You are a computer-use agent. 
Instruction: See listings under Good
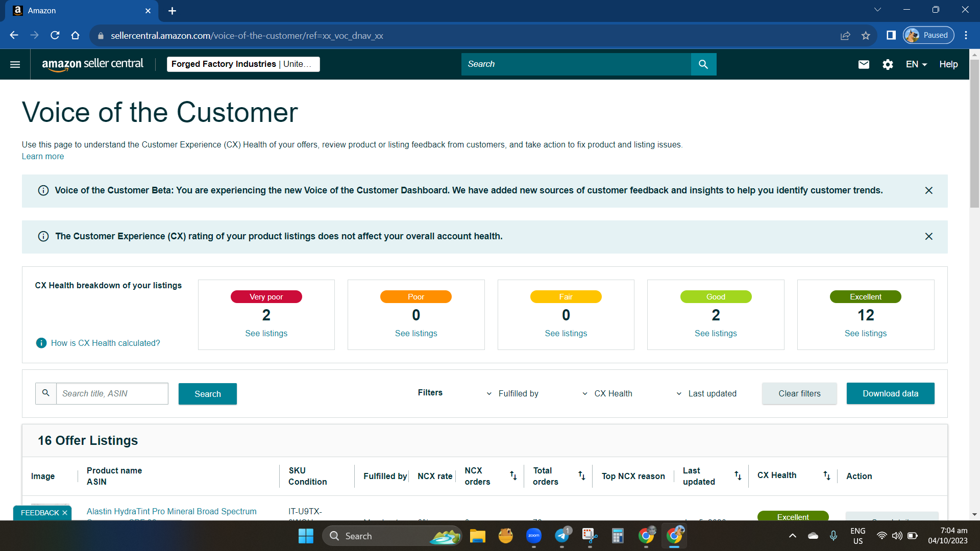pos(716,333)
